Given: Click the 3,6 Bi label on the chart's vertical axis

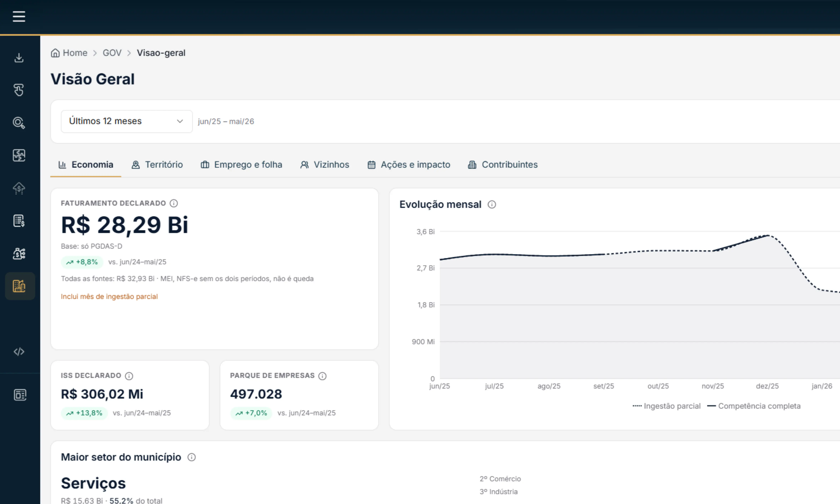Looking at the screenshot, I should [x=426, y=232].
